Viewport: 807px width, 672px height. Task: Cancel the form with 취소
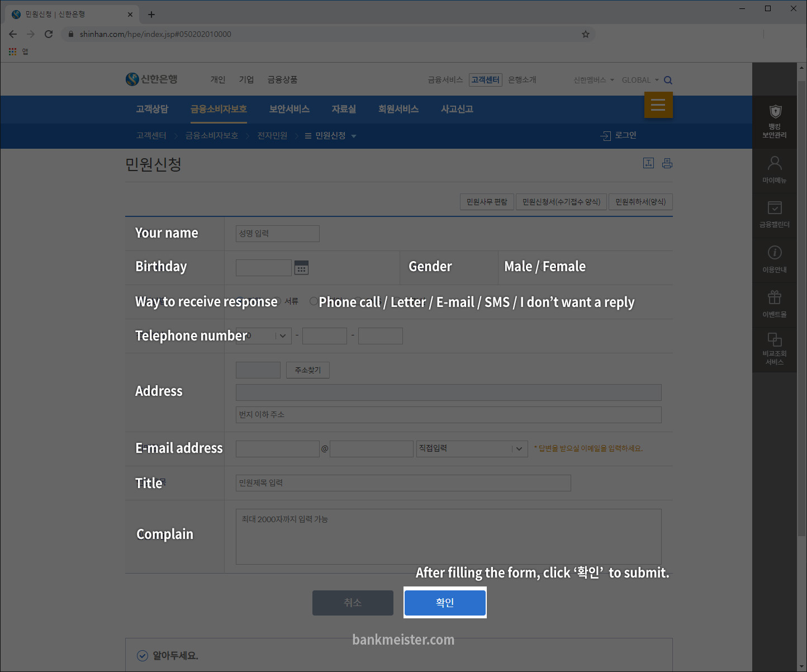click(353, 603)
